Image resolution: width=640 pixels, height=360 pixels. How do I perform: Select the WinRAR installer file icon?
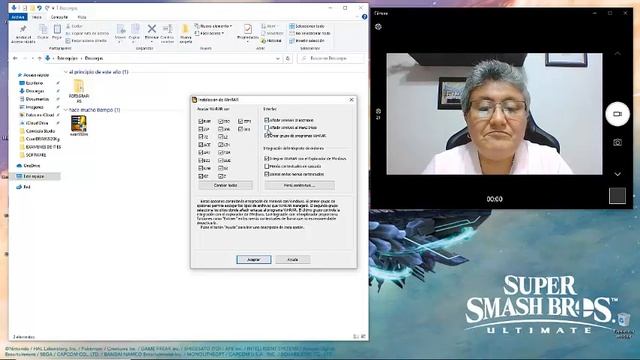pos(78,123)
